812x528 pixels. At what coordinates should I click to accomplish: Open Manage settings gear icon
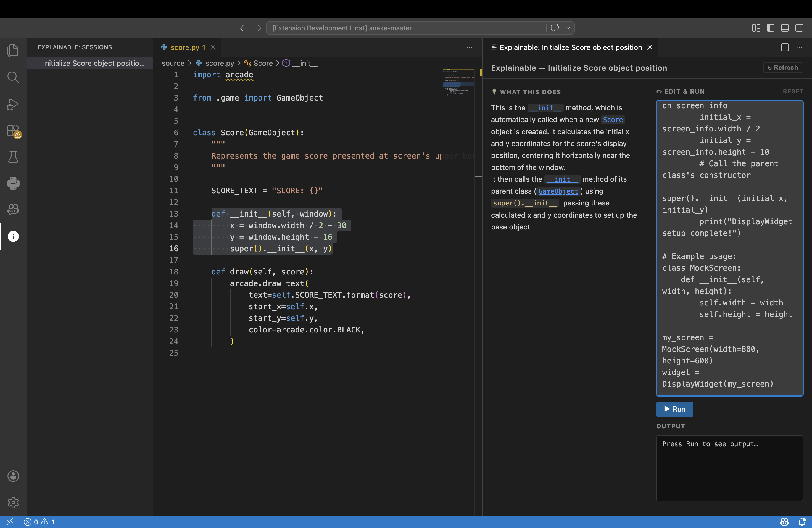(x=13, y=502)
